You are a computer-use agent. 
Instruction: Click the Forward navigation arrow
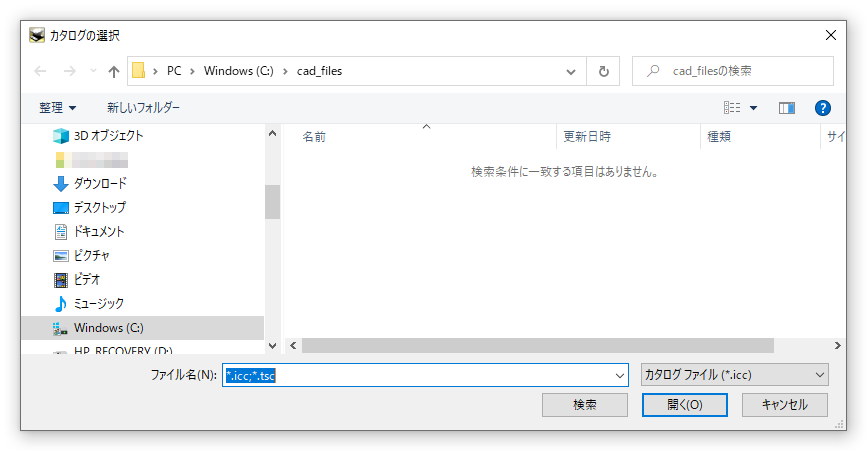coord(70,71)
